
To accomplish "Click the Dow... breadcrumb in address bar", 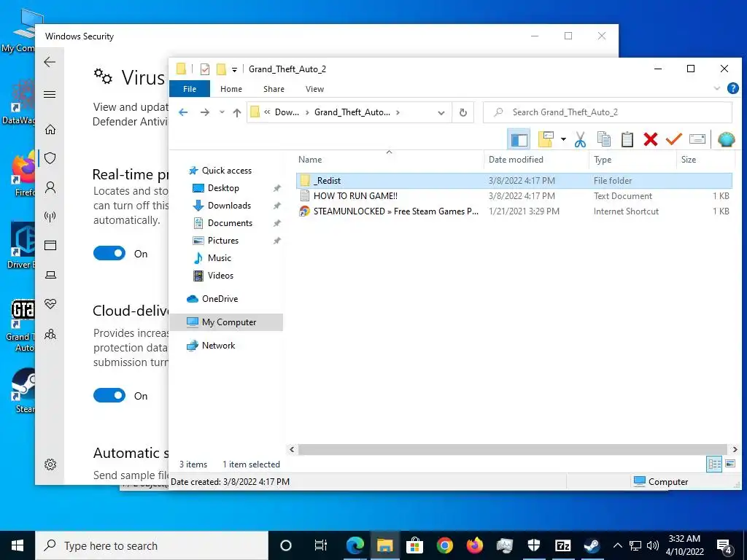I will point(287,112).
